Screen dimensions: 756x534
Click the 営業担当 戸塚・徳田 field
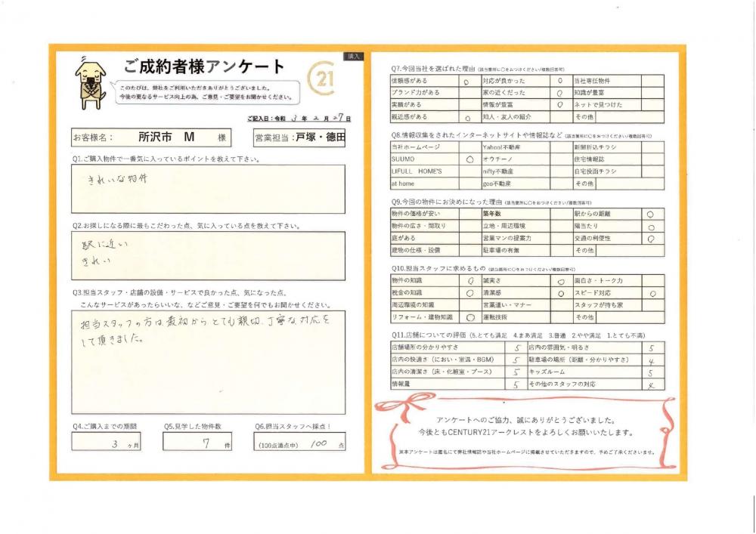click(299, 137)
